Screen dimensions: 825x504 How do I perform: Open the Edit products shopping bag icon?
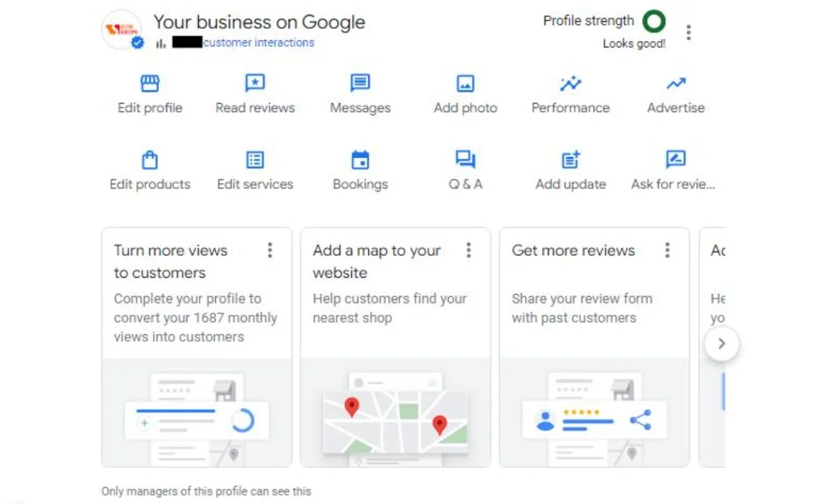[150, 159]
